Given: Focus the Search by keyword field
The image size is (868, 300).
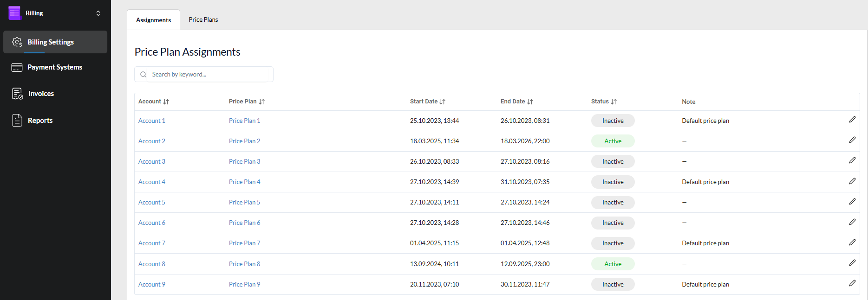Looking at the screenshot, I should (x=209, y=74).
